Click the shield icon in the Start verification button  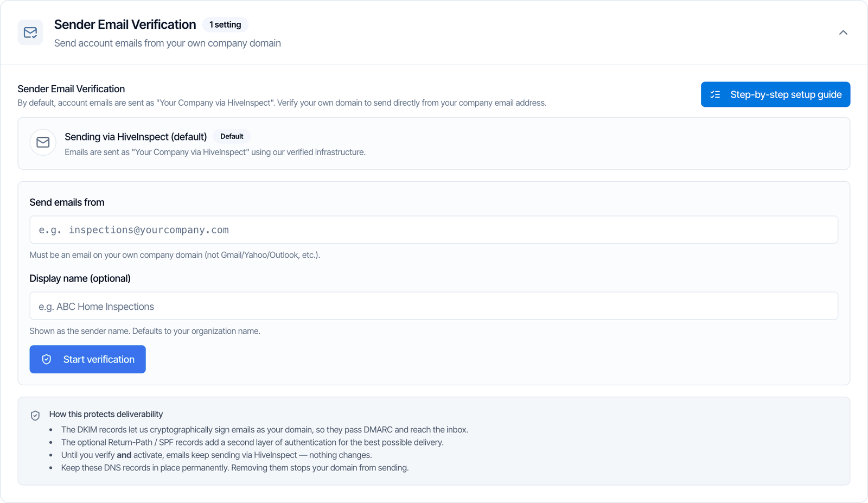[47, 359]
